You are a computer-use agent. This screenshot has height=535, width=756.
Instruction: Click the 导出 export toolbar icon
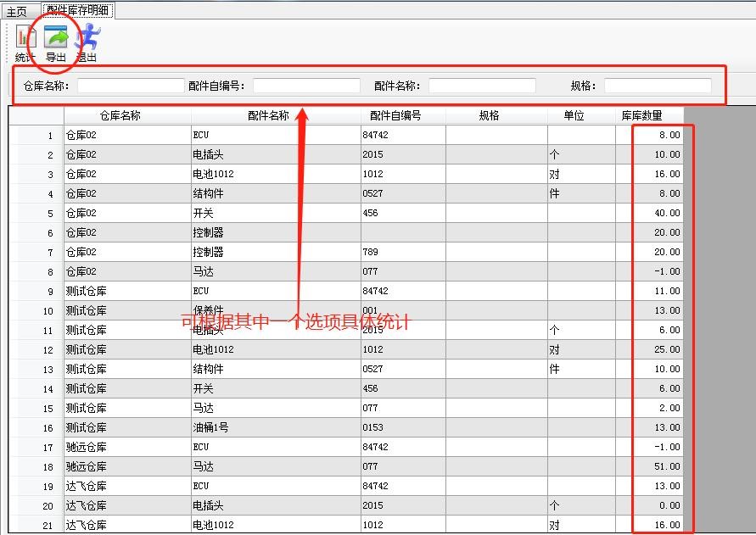[x=55, y=43]
